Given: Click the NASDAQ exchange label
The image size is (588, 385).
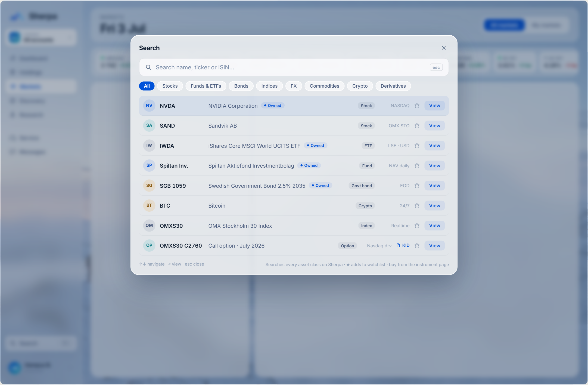Looking at the screenshot, I should click(400, 106).
